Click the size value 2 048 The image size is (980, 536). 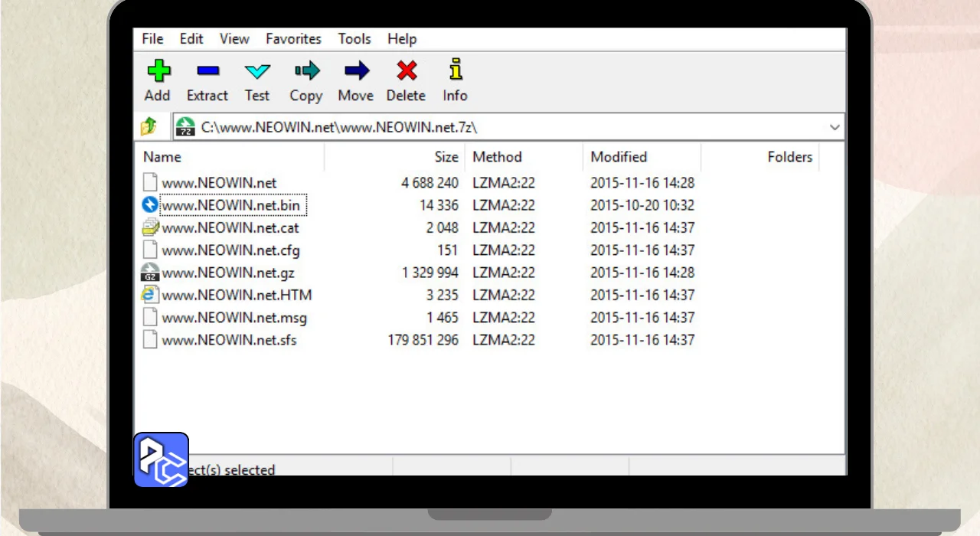[443, 227]
